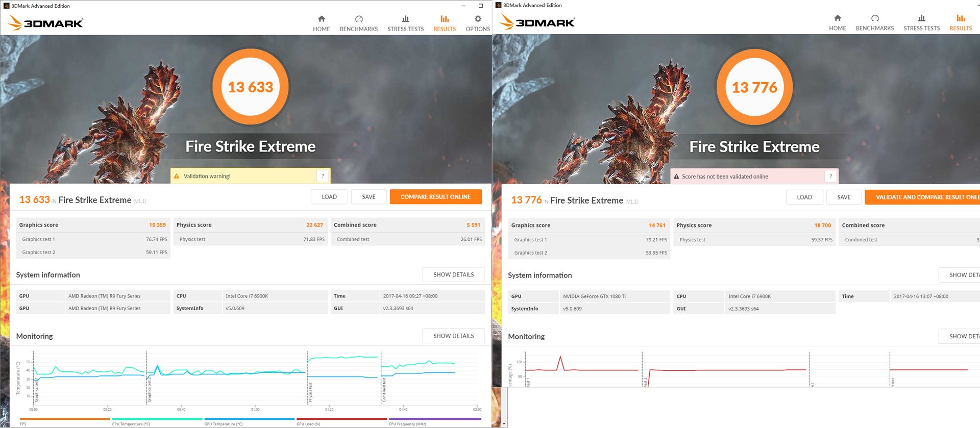Click the purple CPU Frequency legend bar
The image size is (980, 428).
point(435,419)
